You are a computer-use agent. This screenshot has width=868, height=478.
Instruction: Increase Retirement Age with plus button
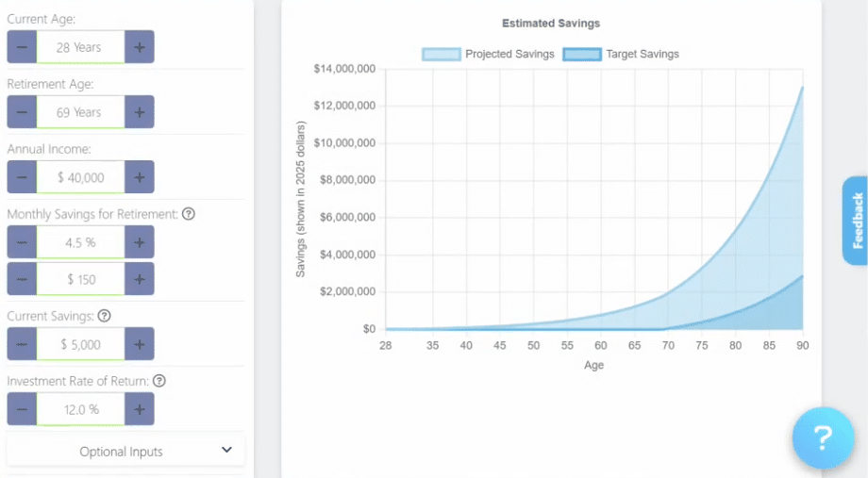click(x=139, y=112)
